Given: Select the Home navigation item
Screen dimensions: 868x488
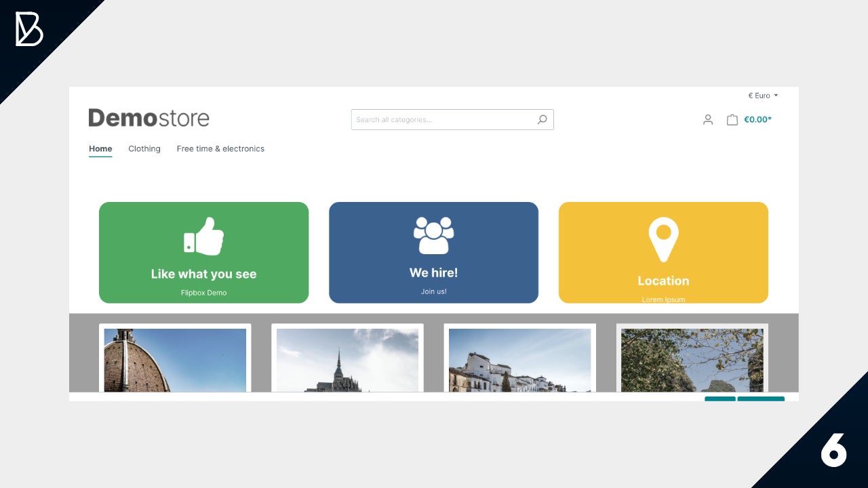Looking at the screenshot, I should point(100,148).
